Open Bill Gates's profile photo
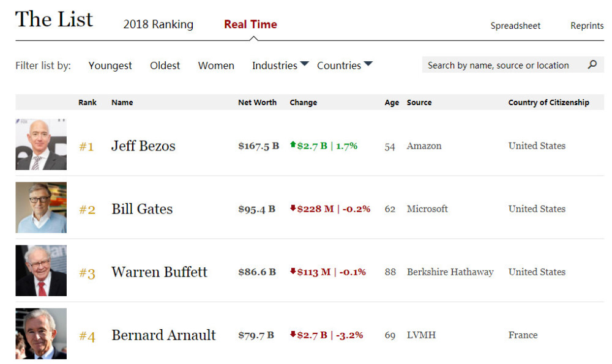612x364 pixels. [41, 207]
